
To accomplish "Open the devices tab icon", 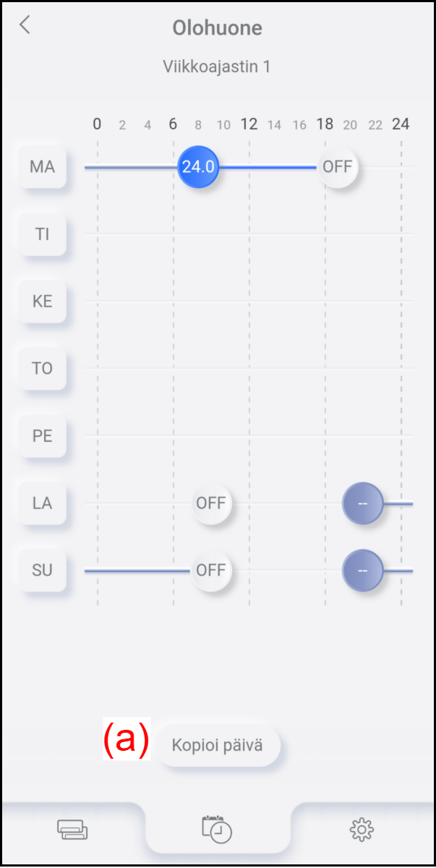I will (72, 830).
